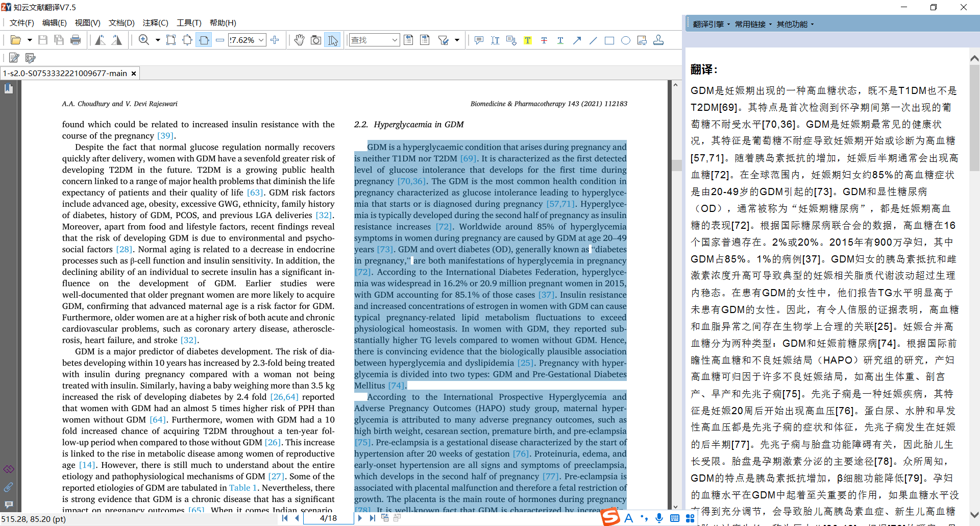The height and width of the screenshot is (526, 980).
Task: Open the 视图(V) menu
Action: coord(87,22)
